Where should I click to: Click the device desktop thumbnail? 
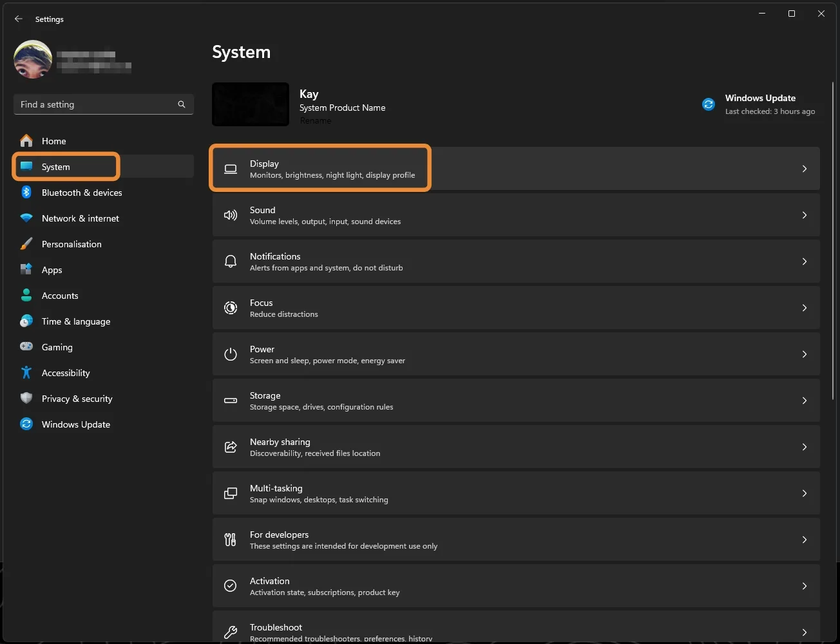tap(251, 104)
